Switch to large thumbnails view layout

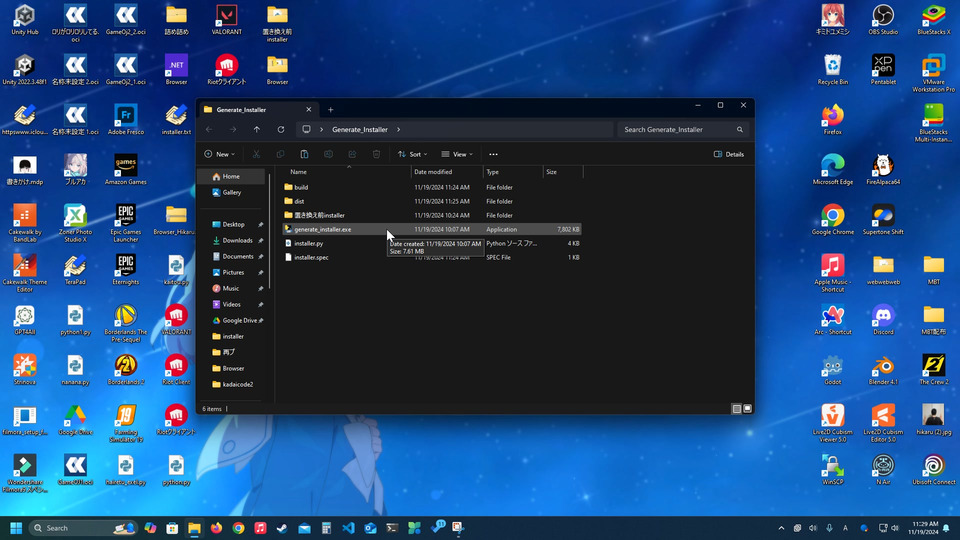click(x=747, y=409)
